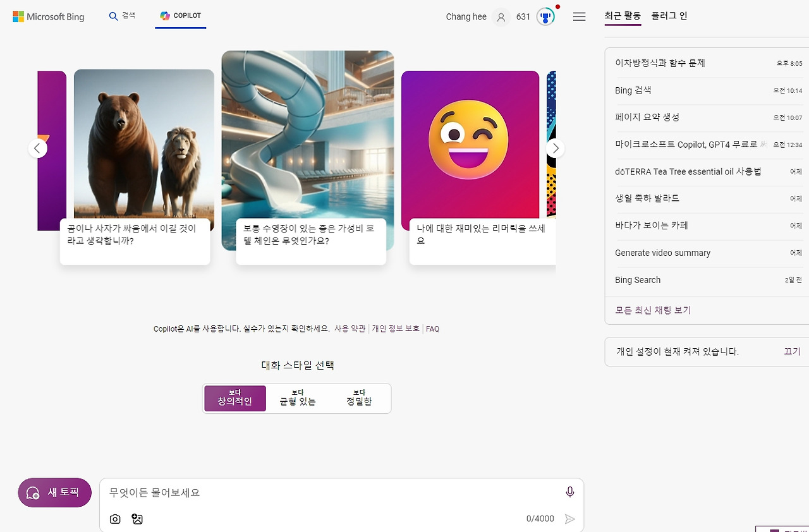Add an image with the image upload icon
The height and width of the screenshot is (532, 809).
click(x=137, y=519)
